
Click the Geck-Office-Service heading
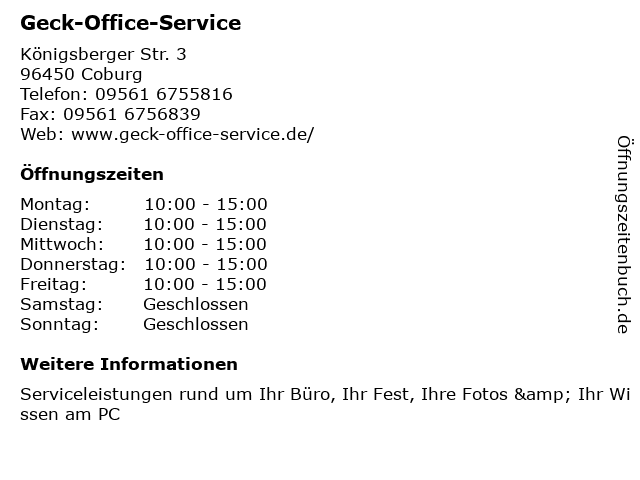tap(131, 23)
